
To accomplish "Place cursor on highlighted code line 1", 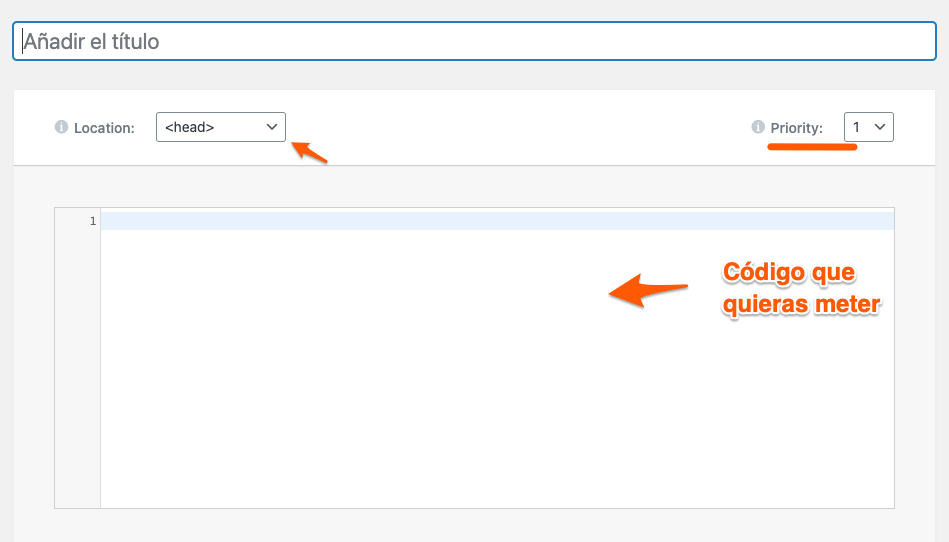I will (497, 221).
